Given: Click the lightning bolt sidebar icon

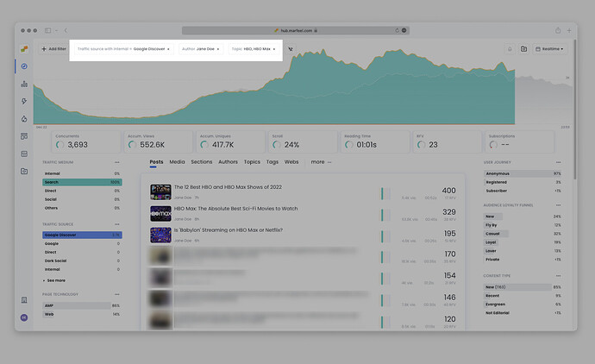Looking at the screenshot, I should click(23, 101).
